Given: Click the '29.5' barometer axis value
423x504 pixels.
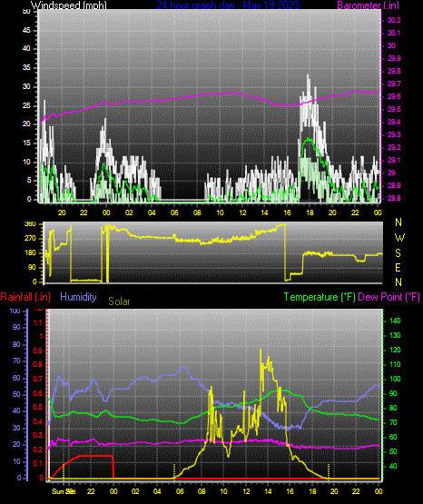Looking at the screenshot, I should 394,109.
